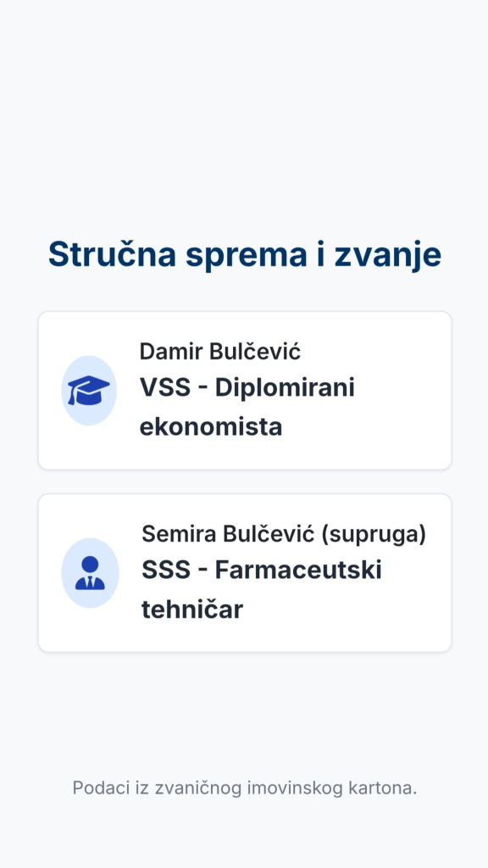
Task: Click the SSS - Farmaceutski tehničar text
Action: click(262, 590)
